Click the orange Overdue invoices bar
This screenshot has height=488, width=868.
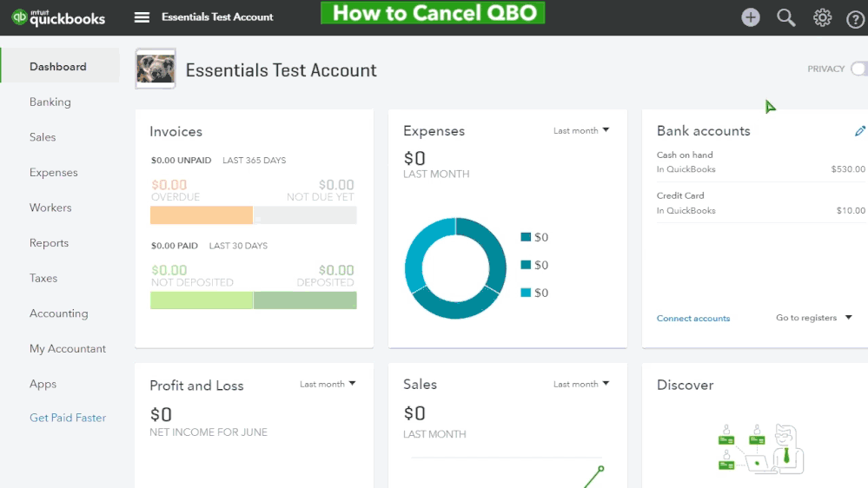pos(202,215)
